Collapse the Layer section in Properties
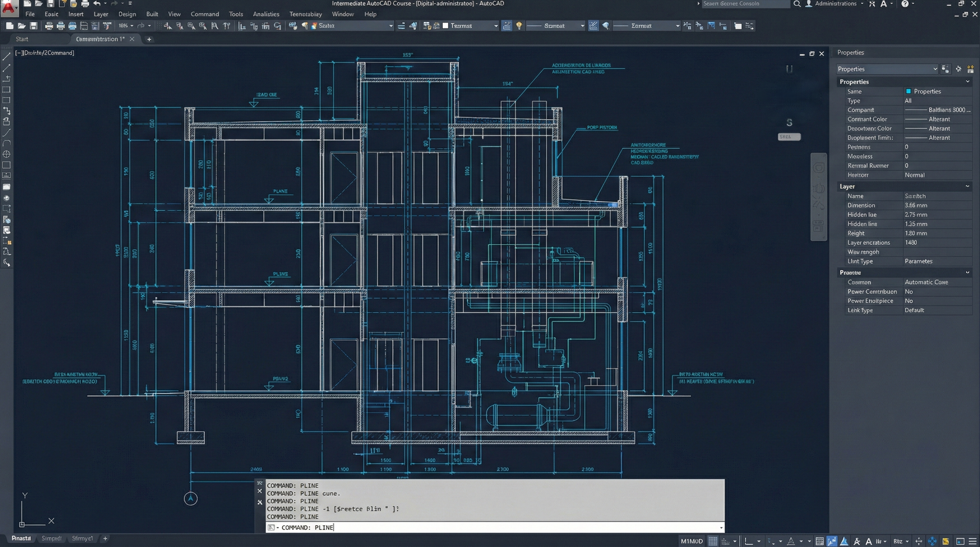 967,186
